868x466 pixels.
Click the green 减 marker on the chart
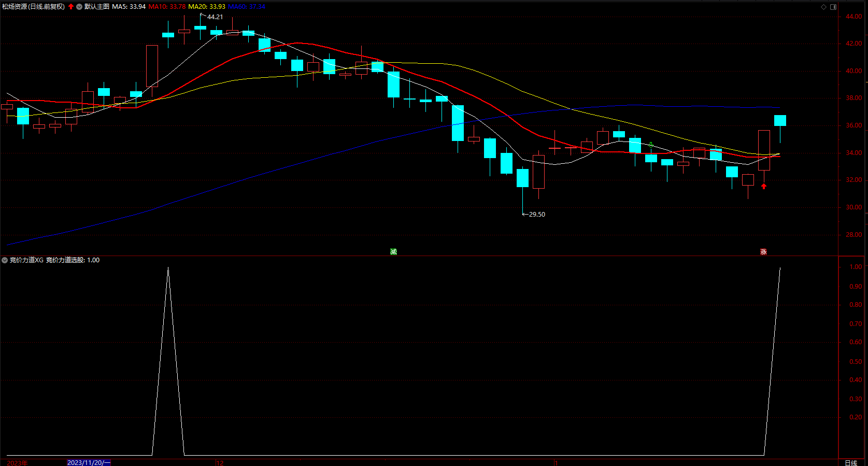(393, 251)
